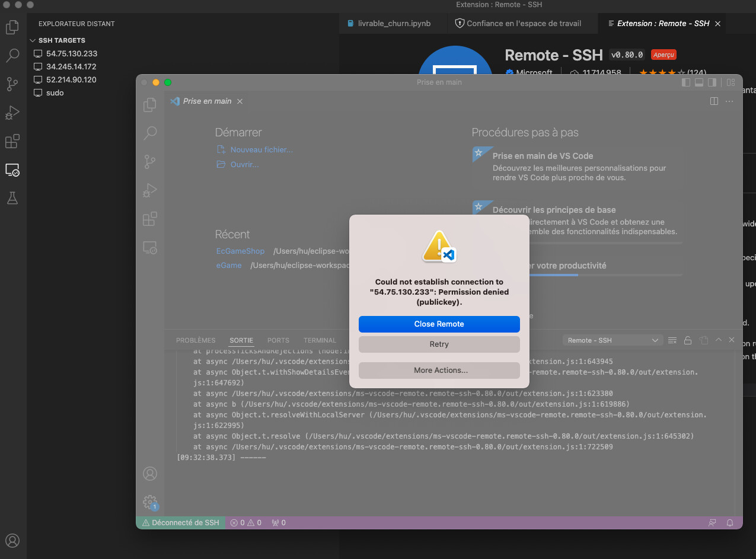Open editor More Actions ellipsis in front window
The width and height of the screenshot is (756, 559).
(x=729, y=101)
